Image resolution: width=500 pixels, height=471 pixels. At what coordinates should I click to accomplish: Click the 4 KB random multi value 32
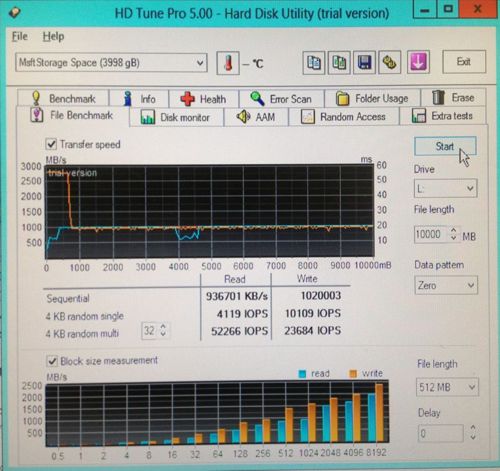[x=149, y=330]
